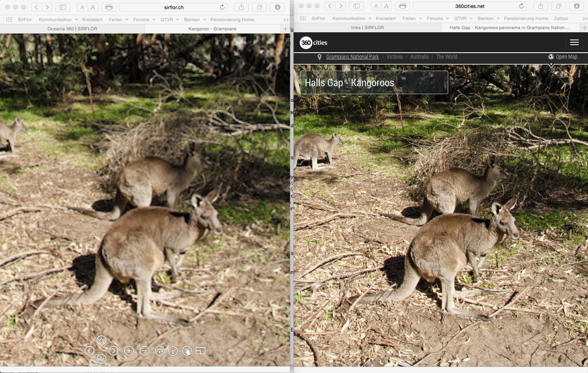Viewport: 588px width, 373px height.
Task: Toggle panorama auto-rotation
Action: click(160, 351)
